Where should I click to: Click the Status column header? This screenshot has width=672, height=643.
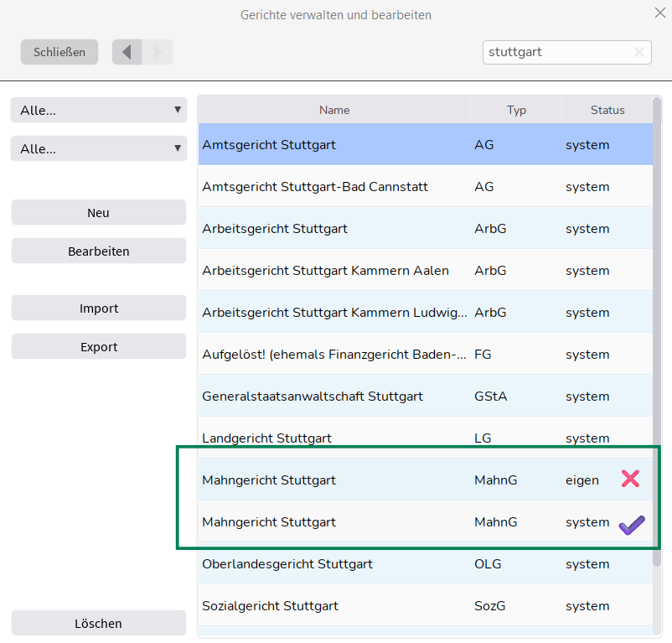pyautogui.click(x=607, y=110)
